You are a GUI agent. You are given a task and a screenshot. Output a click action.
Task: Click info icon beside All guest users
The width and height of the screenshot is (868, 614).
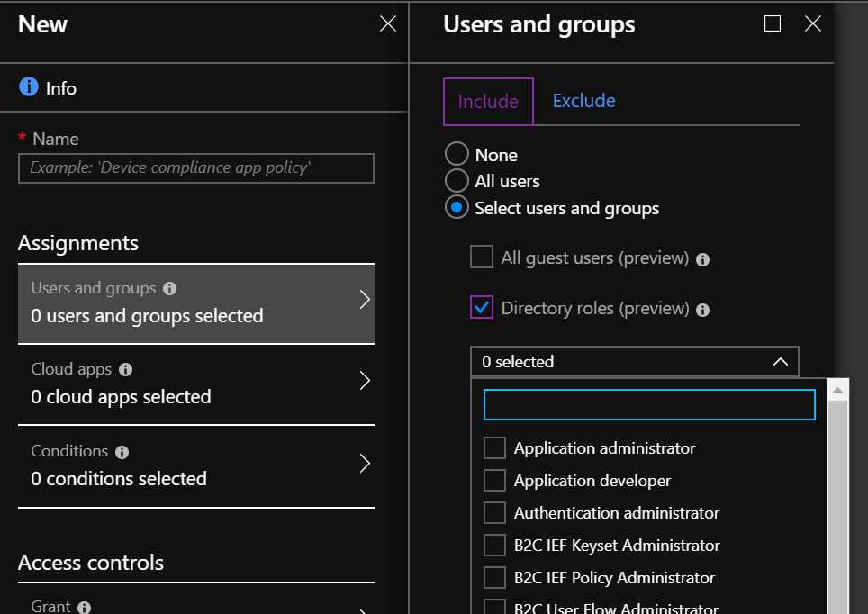[x=703, y=259]
